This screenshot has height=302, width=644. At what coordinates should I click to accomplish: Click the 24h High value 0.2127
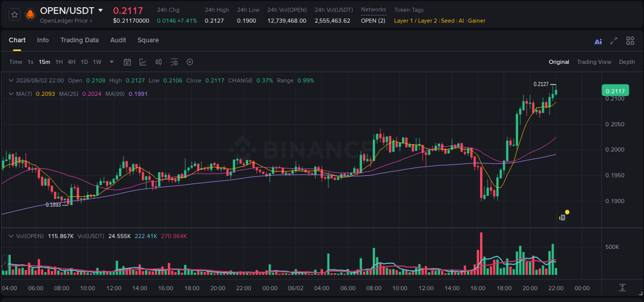tap(214, 21)
